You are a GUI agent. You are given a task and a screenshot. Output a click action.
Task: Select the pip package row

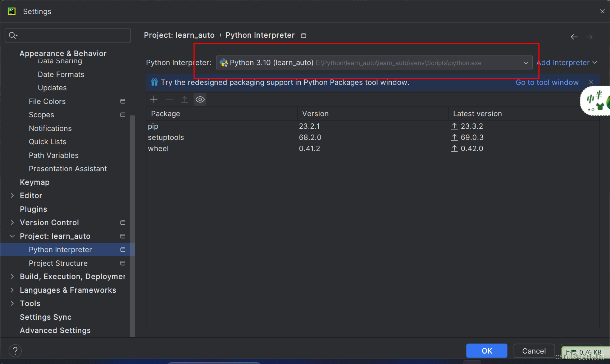click(x=373, y=126)
